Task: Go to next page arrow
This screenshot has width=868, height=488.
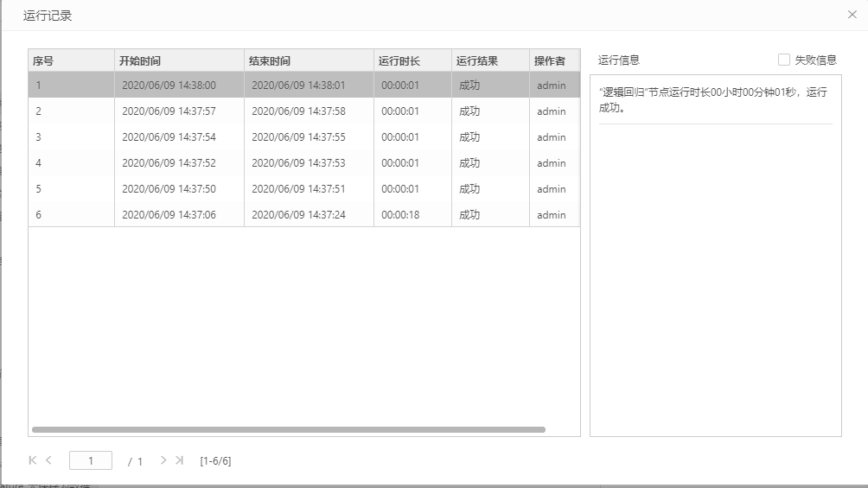Action: [x=163, y=460]
